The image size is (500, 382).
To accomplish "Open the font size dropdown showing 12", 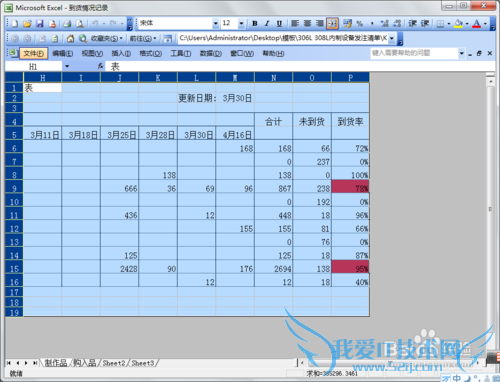I will [241, 23].
